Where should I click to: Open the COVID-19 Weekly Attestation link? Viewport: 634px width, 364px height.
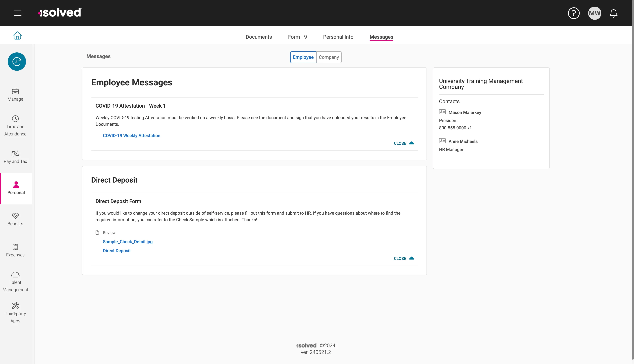coord(131,135)
